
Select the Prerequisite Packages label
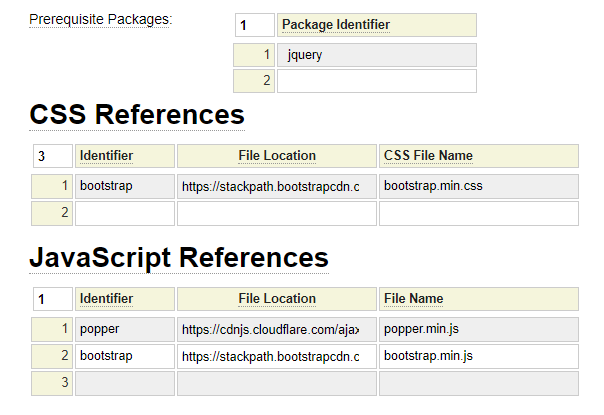point(100,20)
